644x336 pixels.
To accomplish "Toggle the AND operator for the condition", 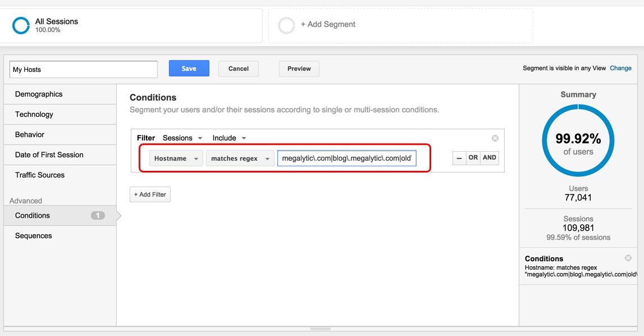I will click(489, 158).
